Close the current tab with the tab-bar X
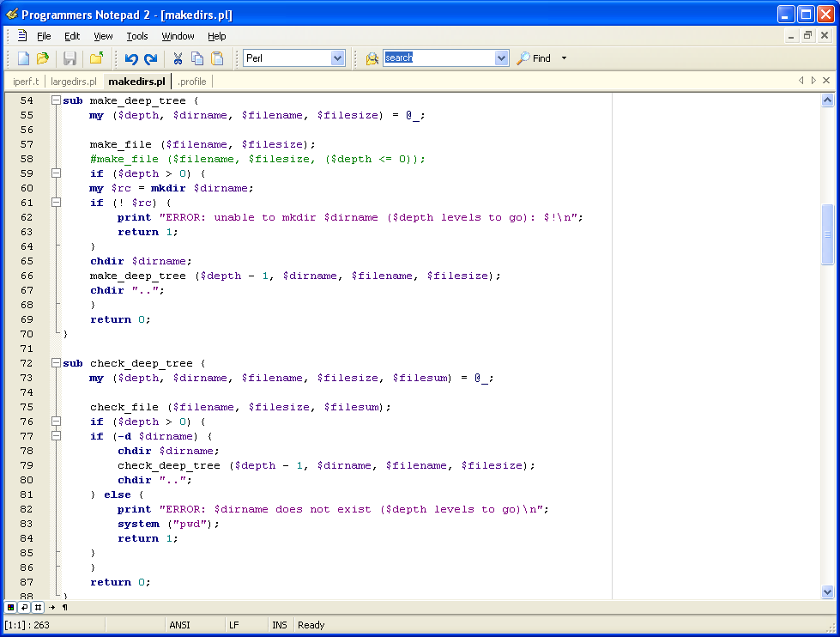The width and height of the screenshot is (840, 637). pos(826,81)
